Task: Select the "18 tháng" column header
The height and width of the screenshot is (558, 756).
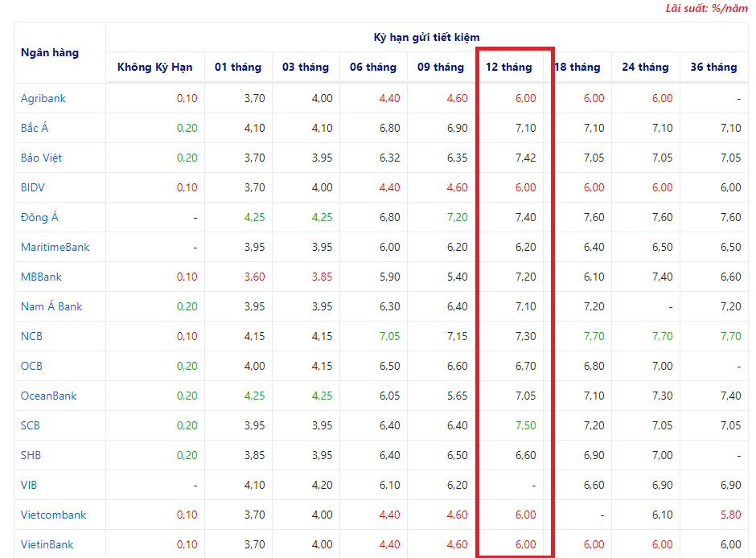Action: coord(577,67)
